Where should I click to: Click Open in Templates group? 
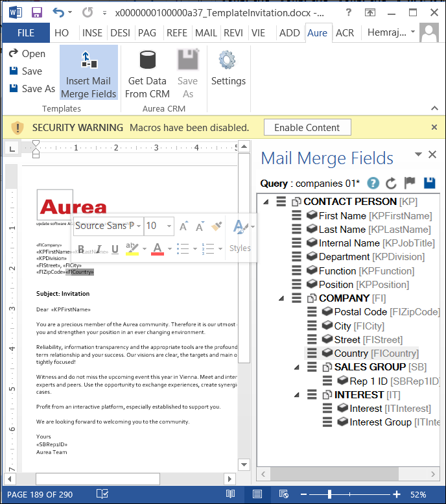click(x=27, y=53)
